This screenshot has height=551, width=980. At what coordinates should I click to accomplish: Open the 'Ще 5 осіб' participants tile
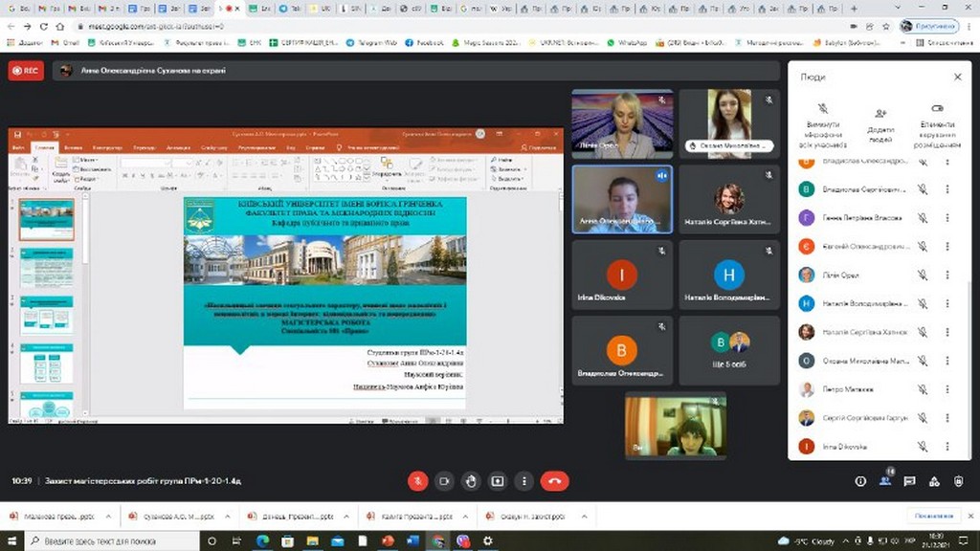point(730,350)
